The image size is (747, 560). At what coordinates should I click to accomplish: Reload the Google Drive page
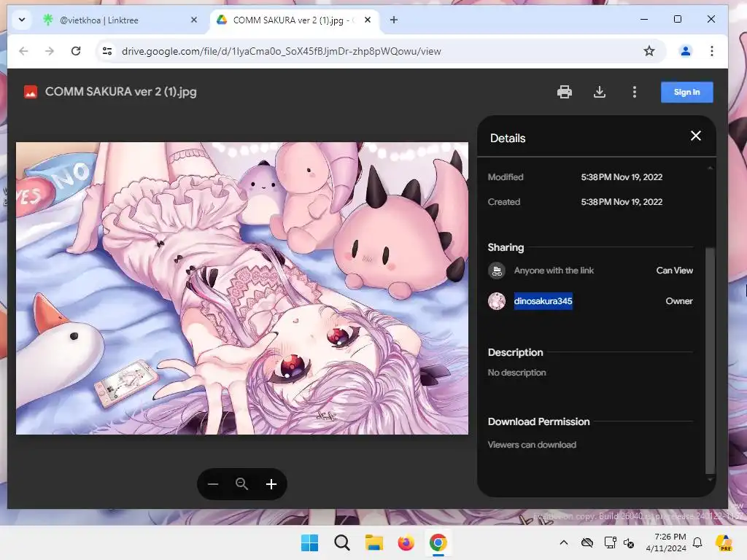click(76, 51)
